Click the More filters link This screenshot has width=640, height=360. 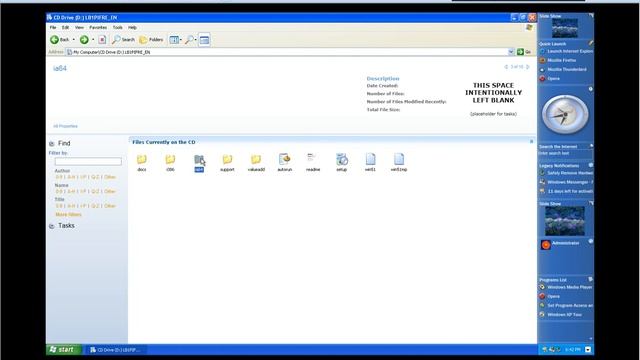click(x=68, y=214)
